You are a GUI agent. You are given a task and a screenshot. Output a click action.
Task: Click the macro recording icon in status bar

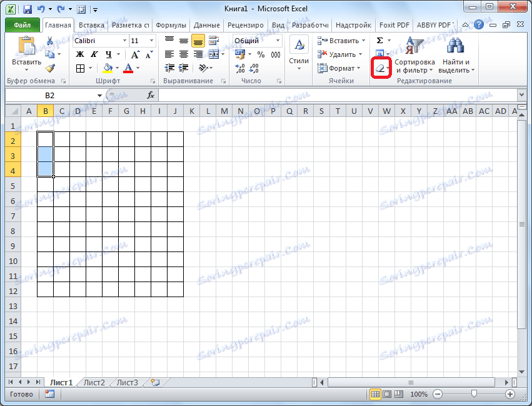coord(49,394)
